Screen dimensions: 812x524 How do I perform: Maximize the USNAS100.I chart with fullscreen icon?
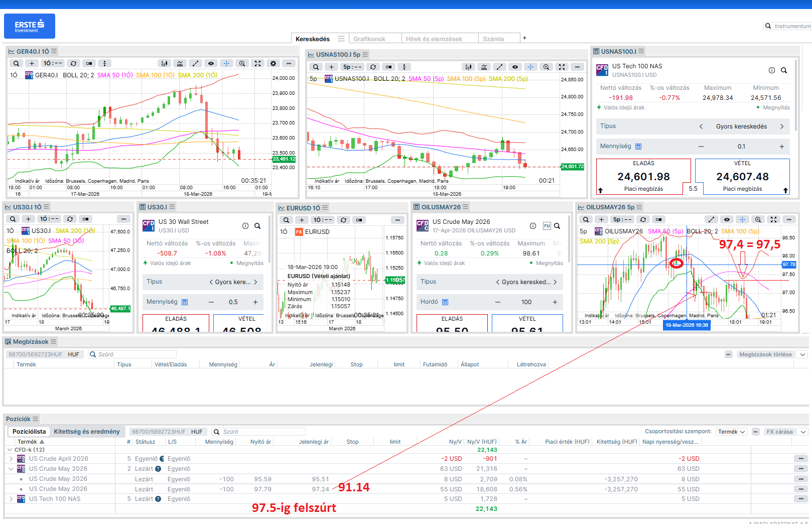pos(562,67)
